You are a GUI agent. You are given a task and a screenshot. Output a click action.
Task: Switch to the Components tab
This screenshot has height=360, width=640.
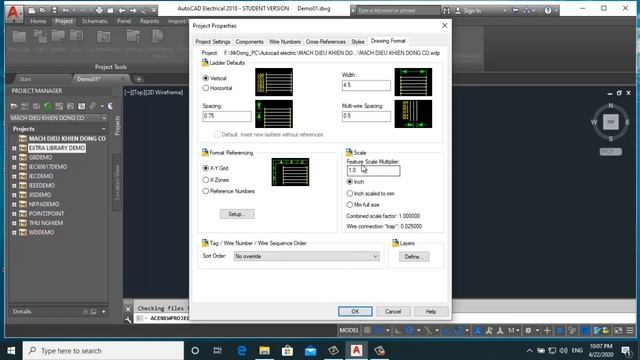[x=249, y=42]
